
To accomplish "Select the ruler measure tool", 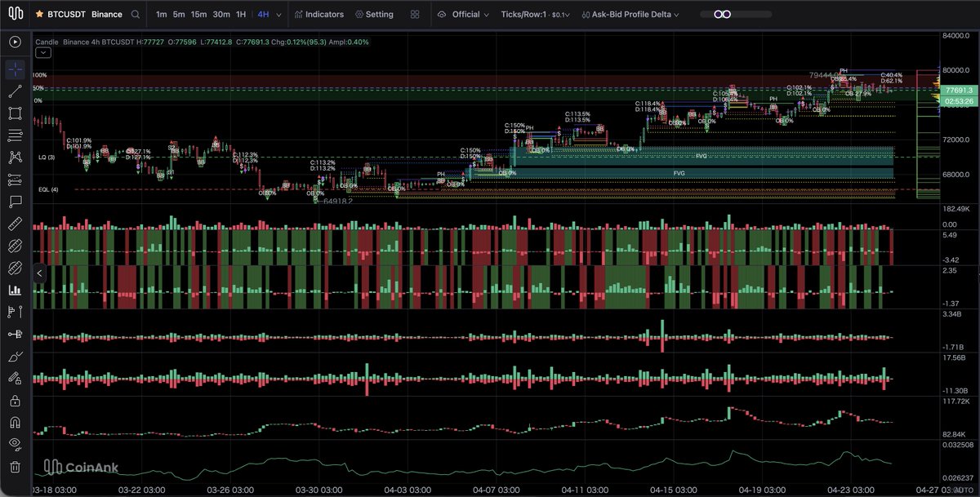I will point(15,224).
